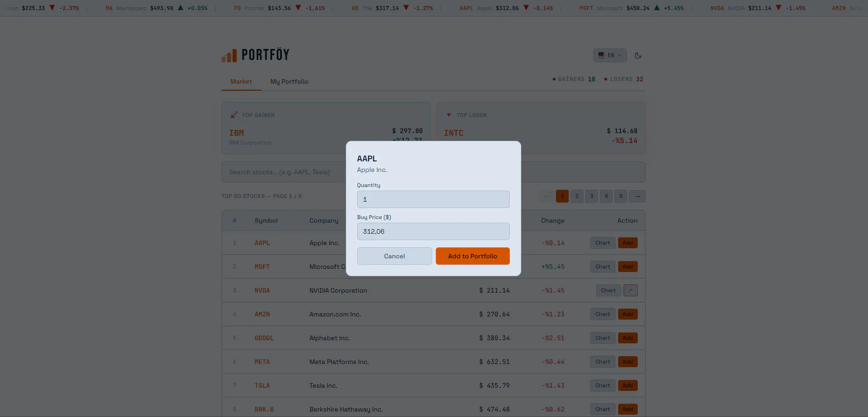
Task: Click the MSFT symbol in the table
Action: click(262, 267)
